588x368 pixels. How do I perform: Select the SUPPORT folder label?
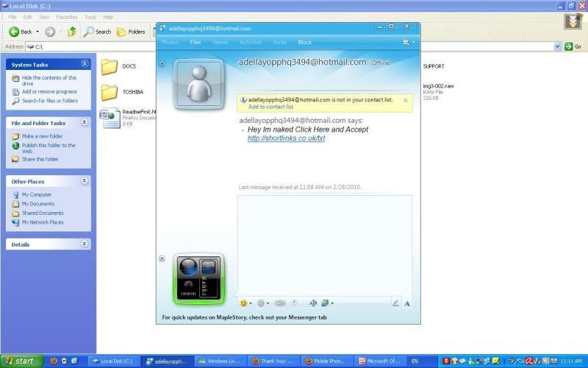coord(434,66)
